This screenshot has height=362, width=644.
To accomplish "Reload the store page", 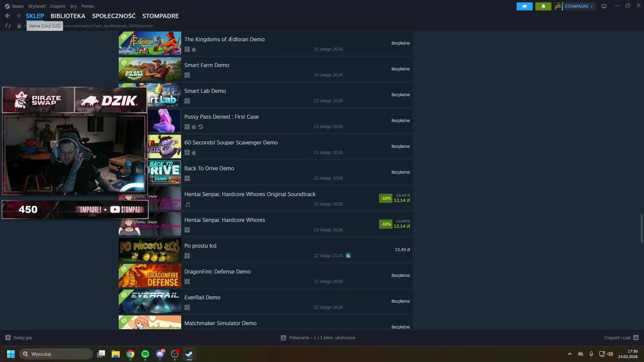I will tap(8, 26).
